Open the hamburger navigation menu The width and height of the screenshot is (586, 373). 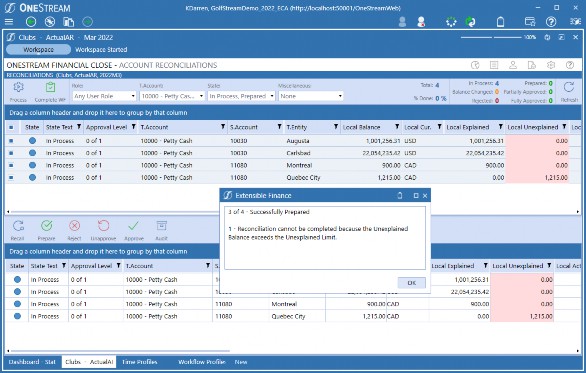[x=9, y=22]
